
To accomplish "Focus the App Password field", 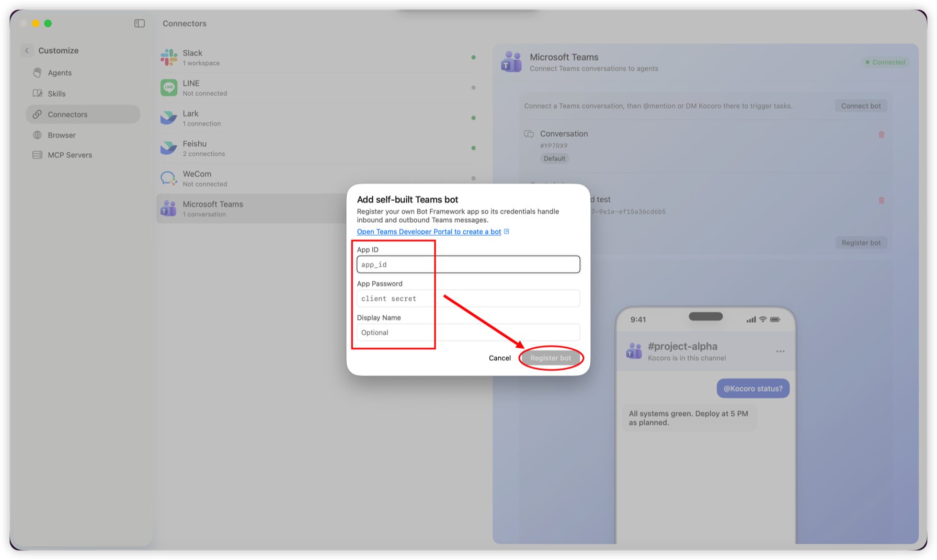I will [x=468, y=299].
